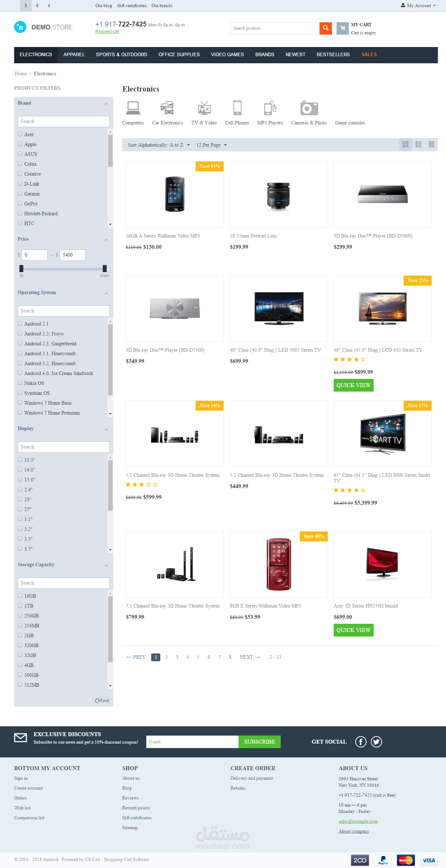Click Quick View for 46" LCD TV

(353, 385)
